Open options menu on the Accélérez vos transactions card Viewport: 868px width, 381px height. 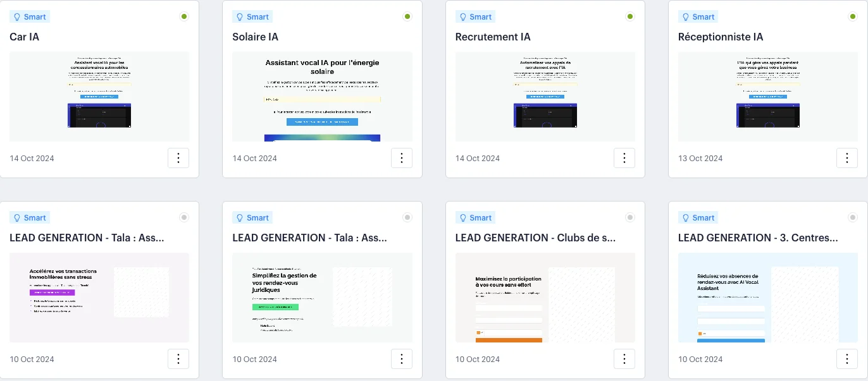pos(178,359)
